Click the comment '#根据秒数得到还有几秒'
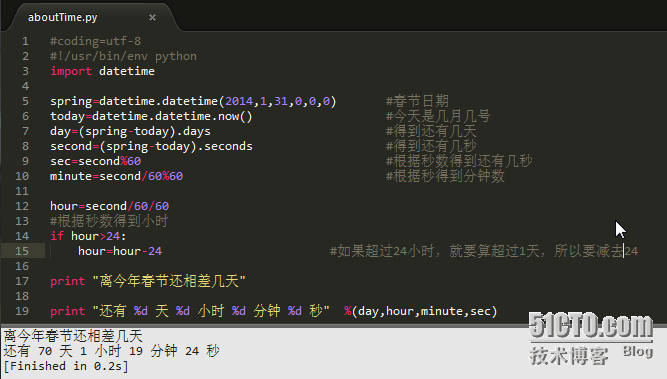The image size is (667, 379). pyautogui.click(x=459, y=161)
